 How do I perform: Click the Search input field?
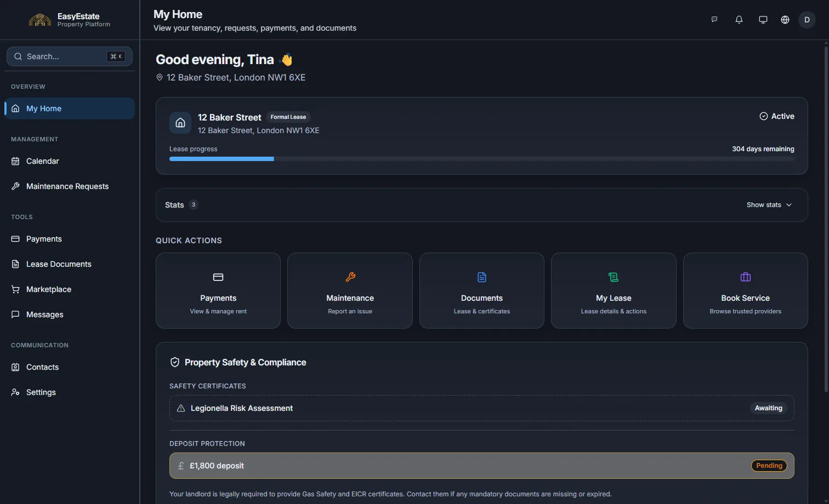click(70, 56)
